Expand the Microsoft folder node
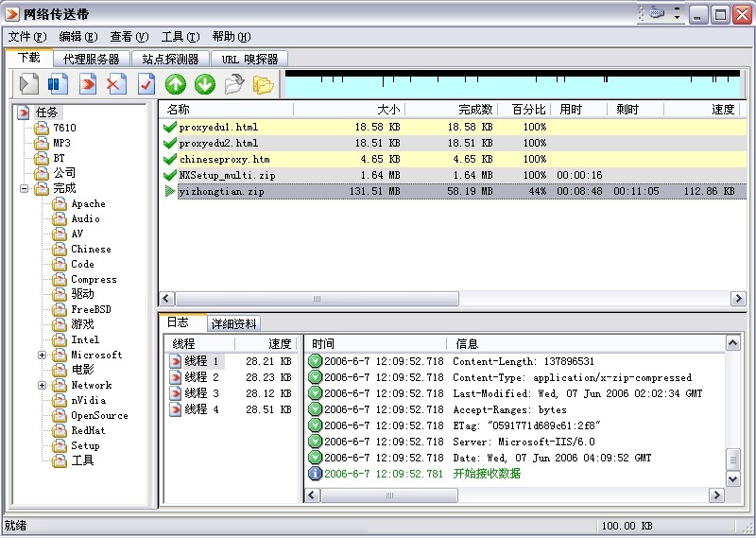The height and width of the screenshot is (538, 756). coord(43,355)
